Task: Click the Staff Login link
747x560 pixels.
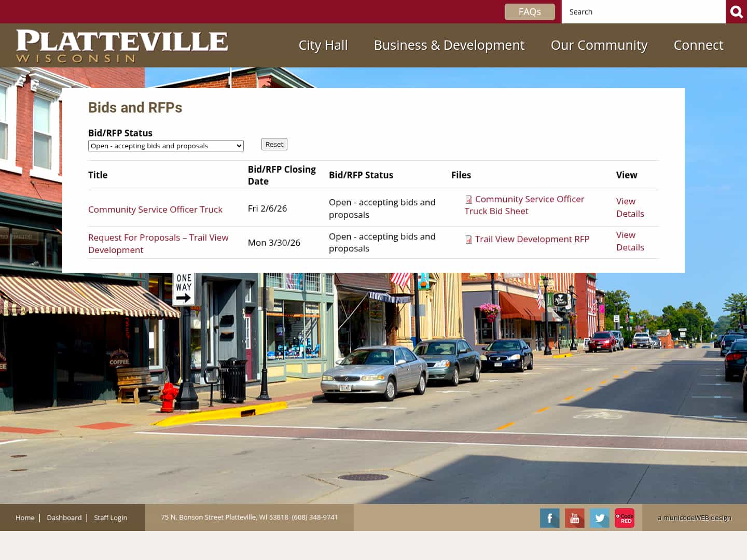Action: (x=110, y=517)
